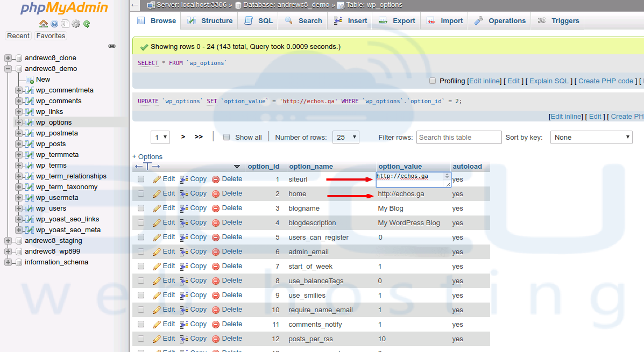Open phpMyAdmin home icon

(44, 24)
